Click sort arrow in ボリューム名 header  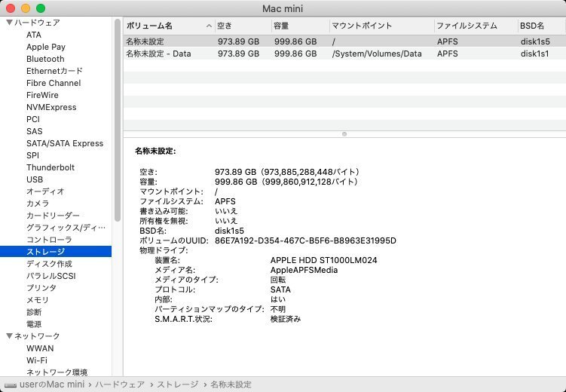(209, 26)
